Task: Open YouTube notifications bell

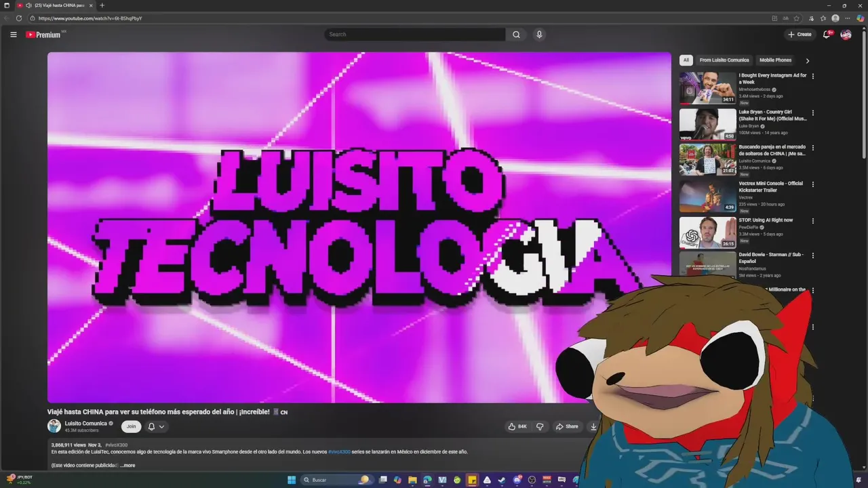Action: (827, 35)
